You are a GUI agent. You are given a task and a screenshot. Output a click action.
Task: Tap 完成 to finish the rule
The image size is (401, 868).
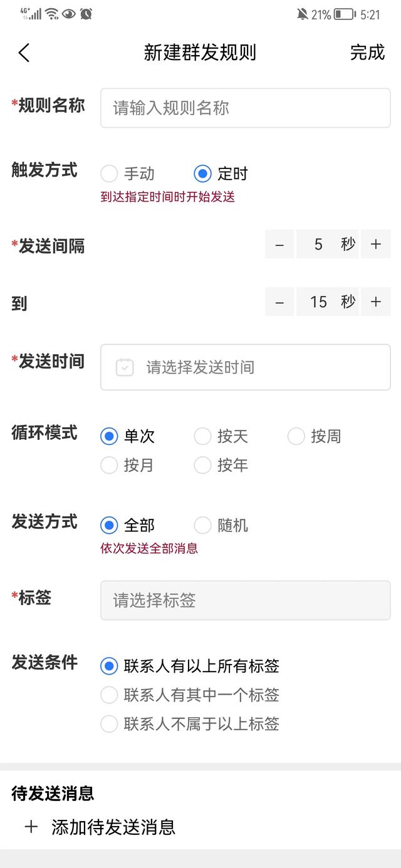[368, 53]
